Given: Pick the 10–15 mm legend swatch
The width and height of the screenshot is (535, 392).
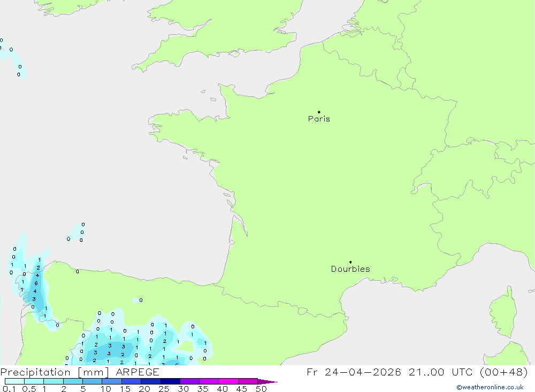Looking at the screenshot, I should tap(112, 381).
